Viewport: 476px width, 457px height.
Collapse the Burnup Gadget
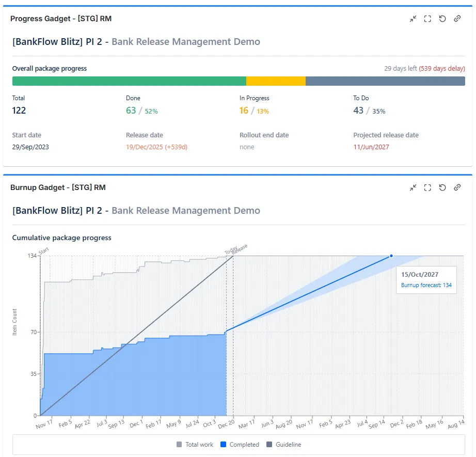pyautogui.click(x=412, y=187)
